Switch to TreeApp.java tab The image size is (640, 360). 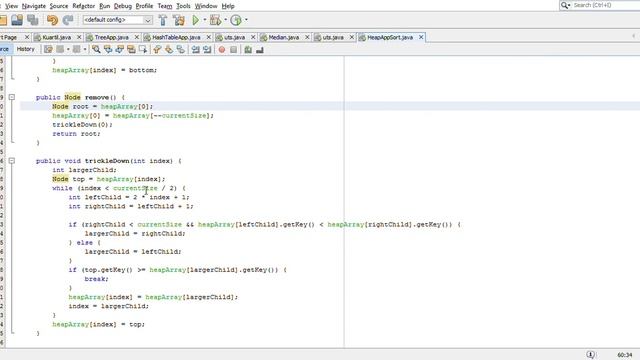111,37
